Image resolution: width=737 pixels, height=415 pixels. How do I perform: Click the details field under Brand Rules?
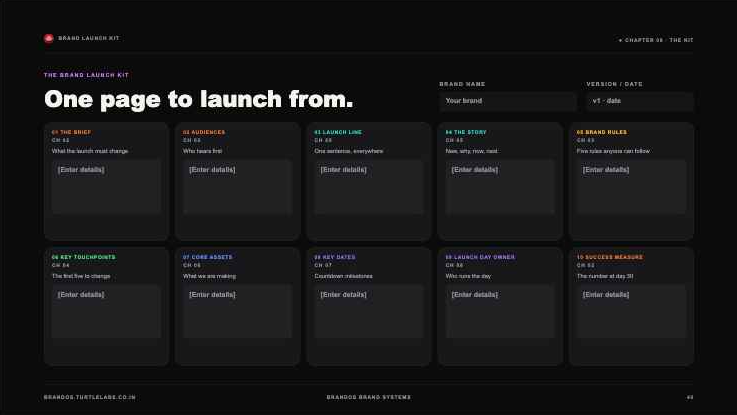(x=631, y=187)
